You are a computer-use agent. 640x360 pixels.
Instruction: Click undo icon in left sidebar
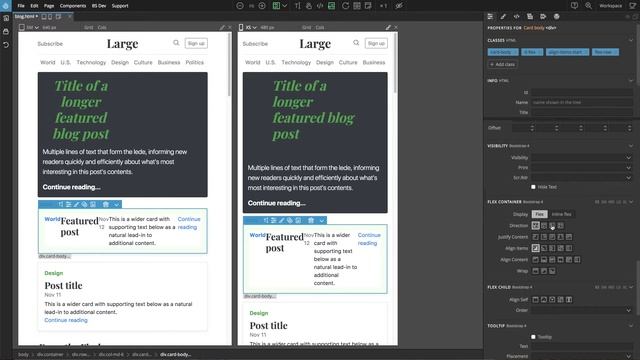[x=6, y=45]
